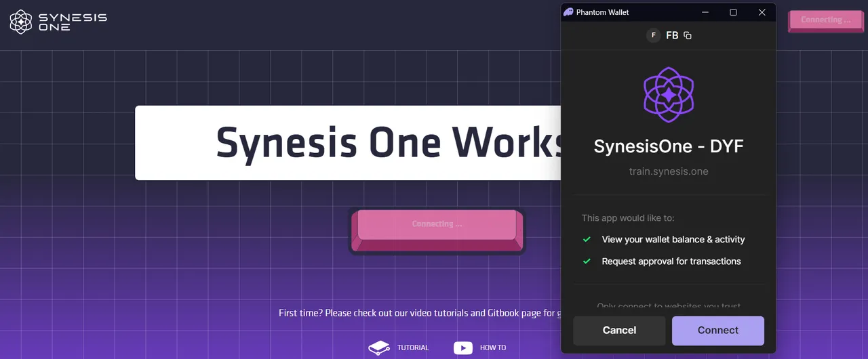Click the train.synesis.one domain text

tap(669, 171)
